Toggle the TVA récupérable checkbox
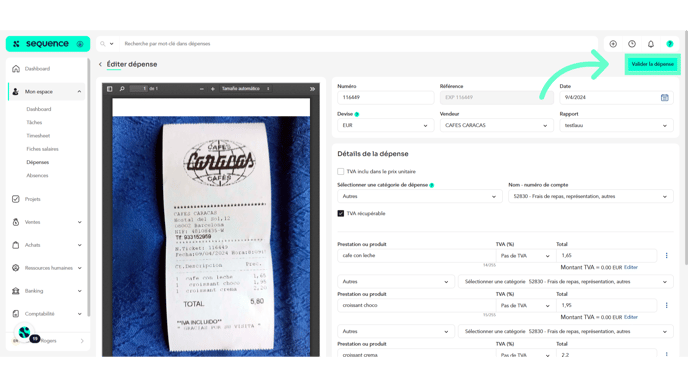The width and height of the screenshot is (688, 387). pyautogui.click(x=340, y=213)
